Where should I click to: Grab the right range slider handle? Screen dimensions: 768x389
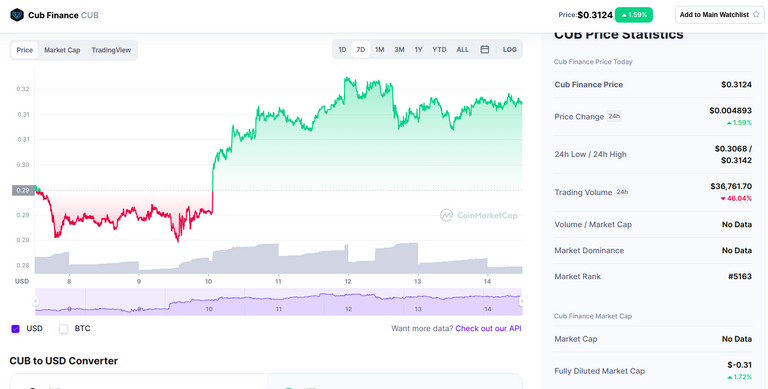(522, 301)
